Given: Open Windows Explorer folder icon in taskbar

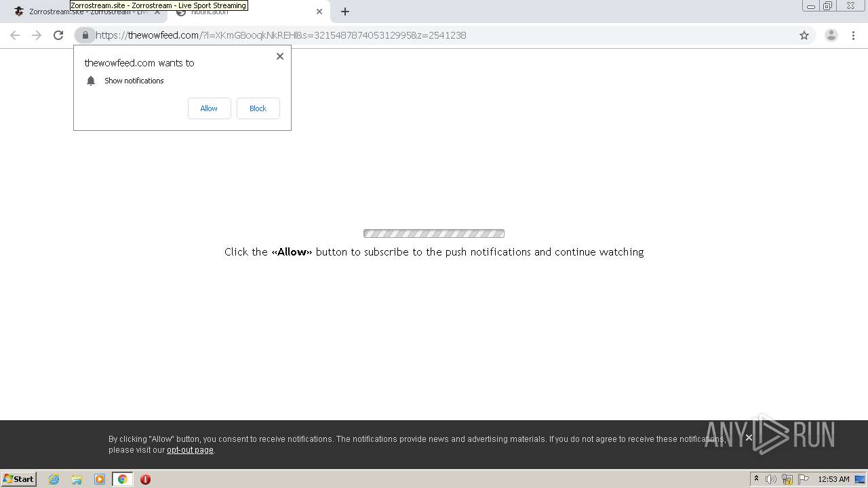Looking at the screenshot, I should (x=77, y=479).
